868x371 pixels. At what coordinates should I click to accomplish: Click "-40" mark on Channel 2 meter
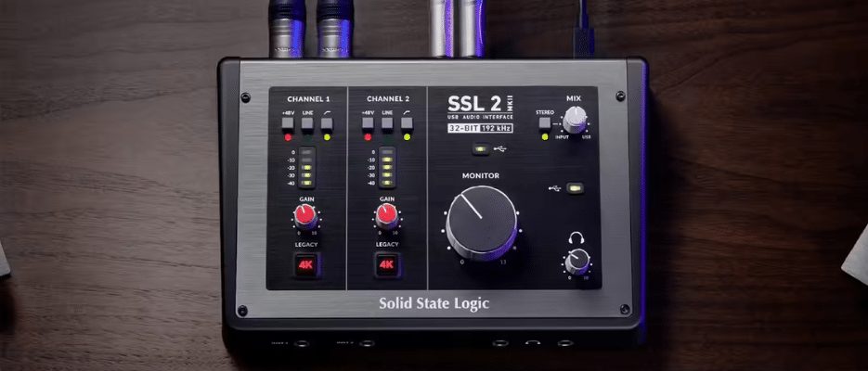[x=372, y=183]
